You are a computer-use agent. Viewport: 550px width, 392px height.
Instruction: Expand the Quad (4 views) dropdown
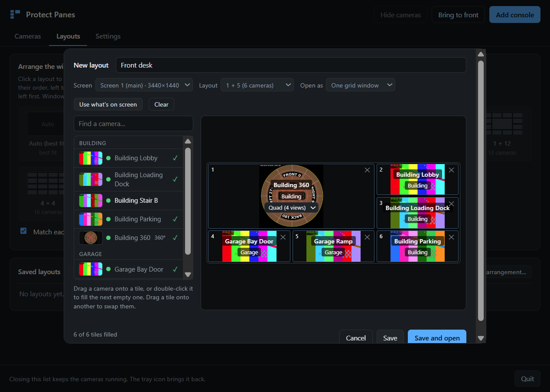[x=291, y=207]
